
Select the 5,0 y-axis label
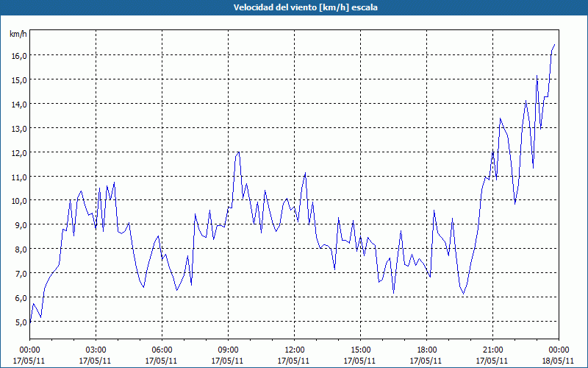coord(21,322)
